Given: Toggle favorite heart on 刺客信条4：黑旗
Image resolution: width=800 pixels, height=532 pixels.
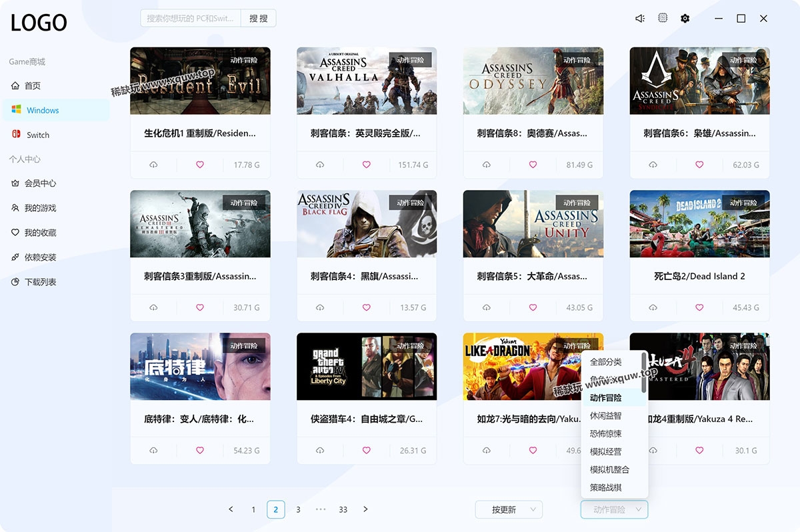Looking at the screenshot, I should (x=367, y=308).
